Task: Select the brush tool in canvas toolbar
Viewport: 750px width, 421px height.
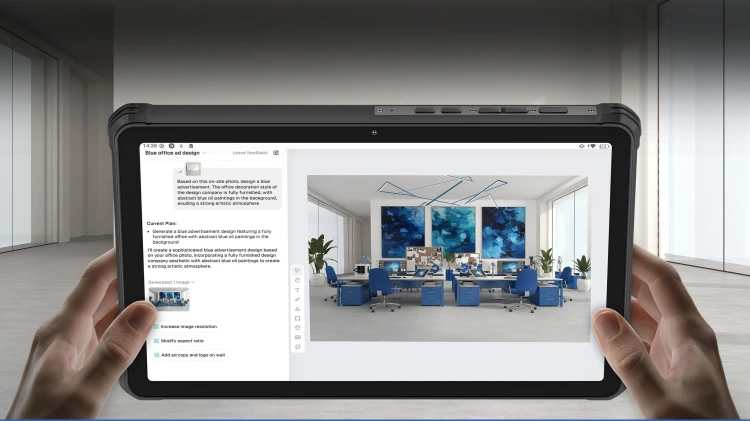Action: [x=297, y=299]
